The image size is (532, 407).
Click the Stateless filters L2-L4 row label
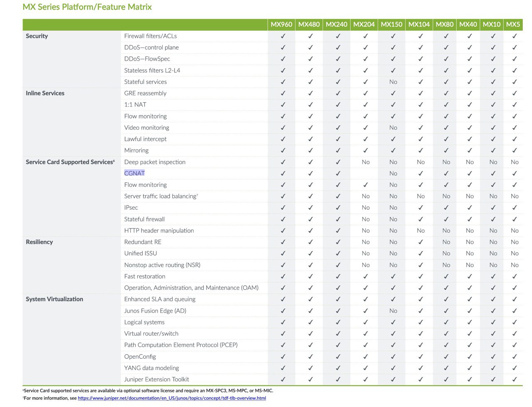pyautogui.click(x=152, y=70)
